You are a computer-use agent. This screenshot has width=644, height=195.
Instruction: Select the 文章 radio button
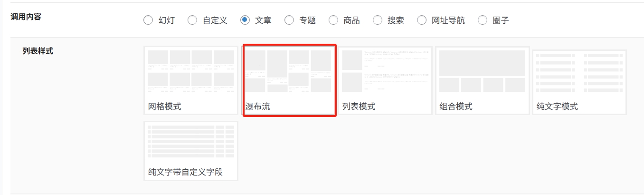[245, 20]
